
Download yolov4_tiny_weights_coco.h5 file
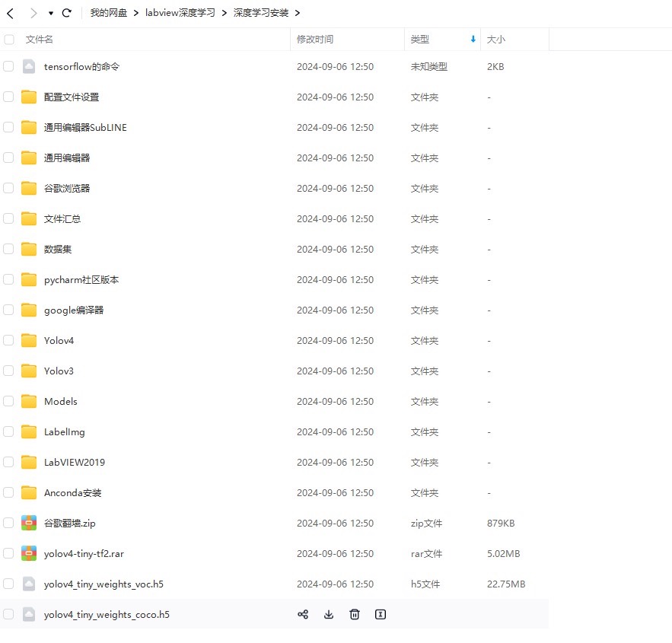coord(329,614)
